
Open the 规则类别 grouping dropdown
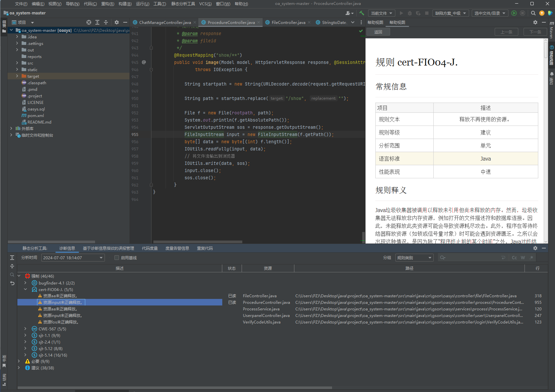[x=414, y=258]
